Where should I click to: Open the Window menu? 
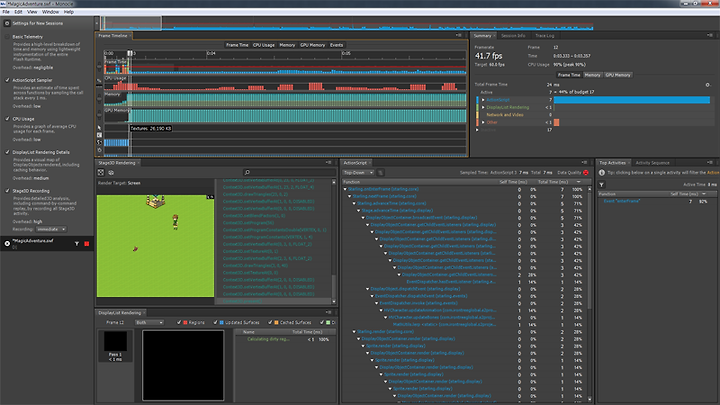tap(51, 12)
